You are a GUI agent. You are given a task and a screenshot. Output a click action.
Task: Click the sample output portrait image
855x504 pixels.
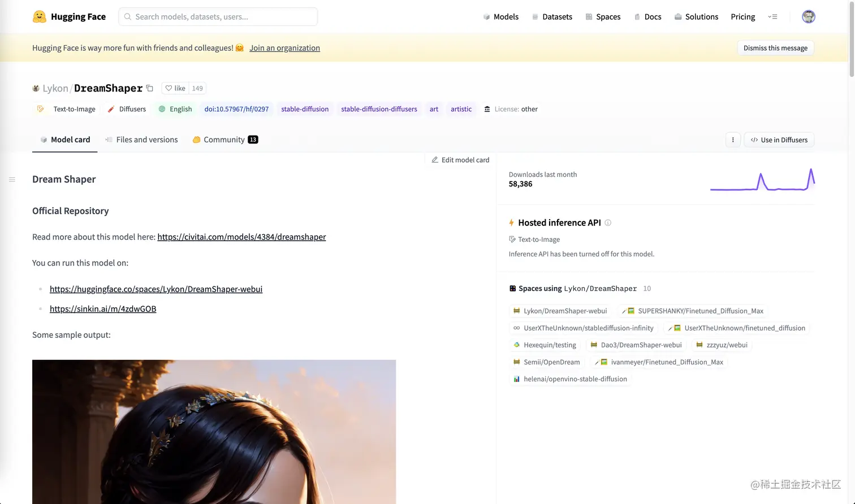(x=214, y=432)
